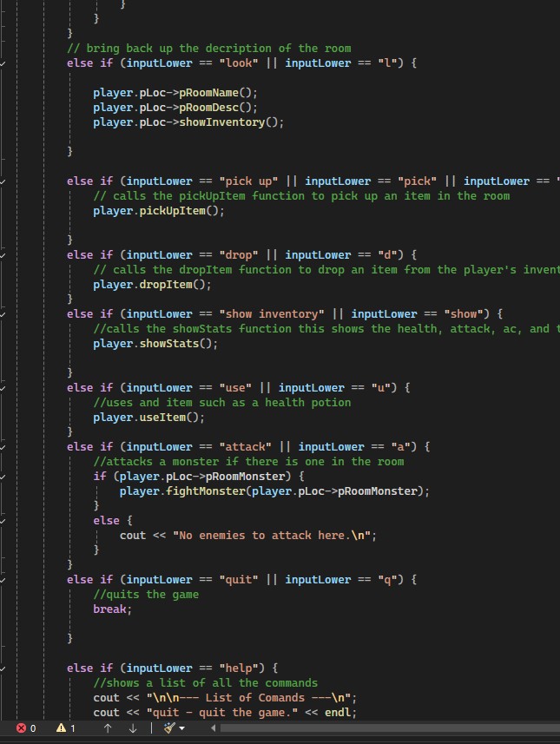Click the horizontal scrollbar track

pyautogui.click(x=390, y=728)
